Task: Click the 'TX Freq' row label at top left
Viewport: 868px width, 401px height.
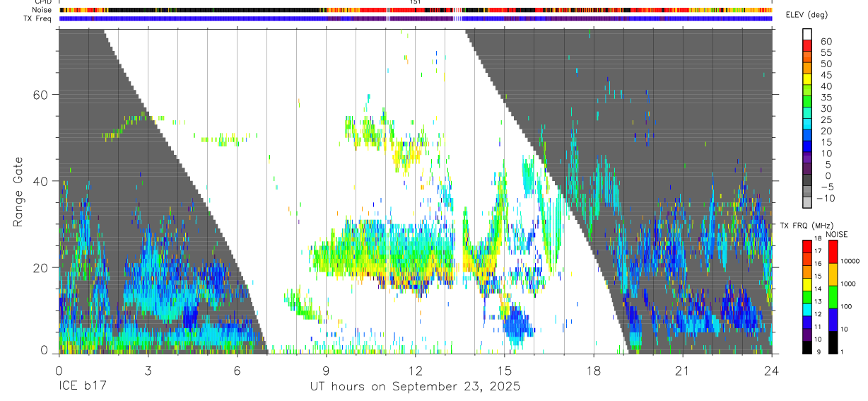Action: click(38, 18)
